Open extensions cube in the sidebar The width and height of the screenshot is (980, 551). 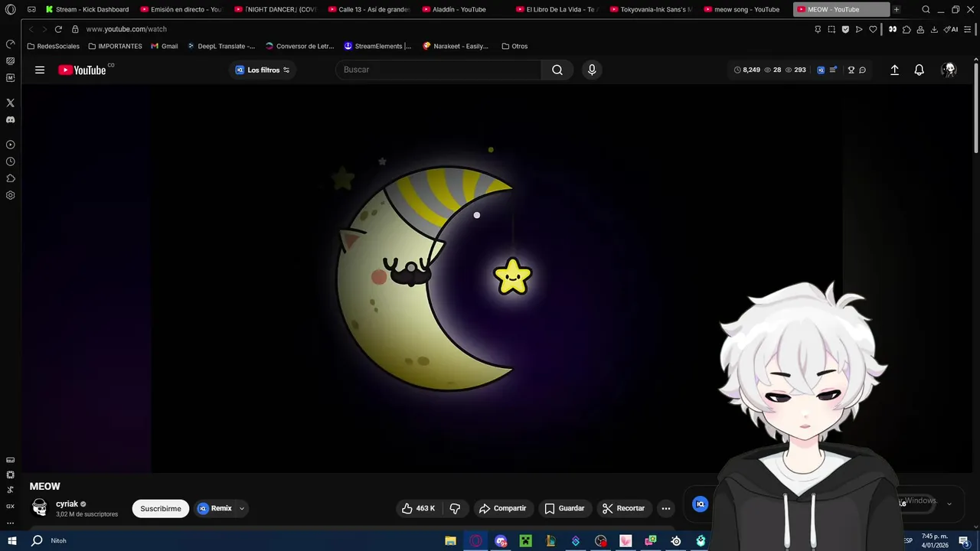pos(10,178)
